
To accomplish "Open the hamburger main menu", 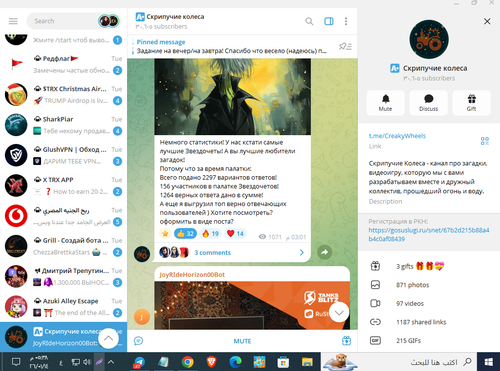I will [x=13, y=21].
